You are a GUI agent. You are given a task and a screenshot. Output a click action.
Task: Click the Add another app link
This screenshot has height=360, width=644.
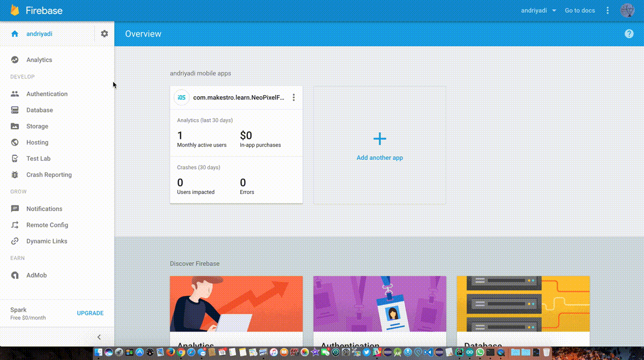point(379,158)
